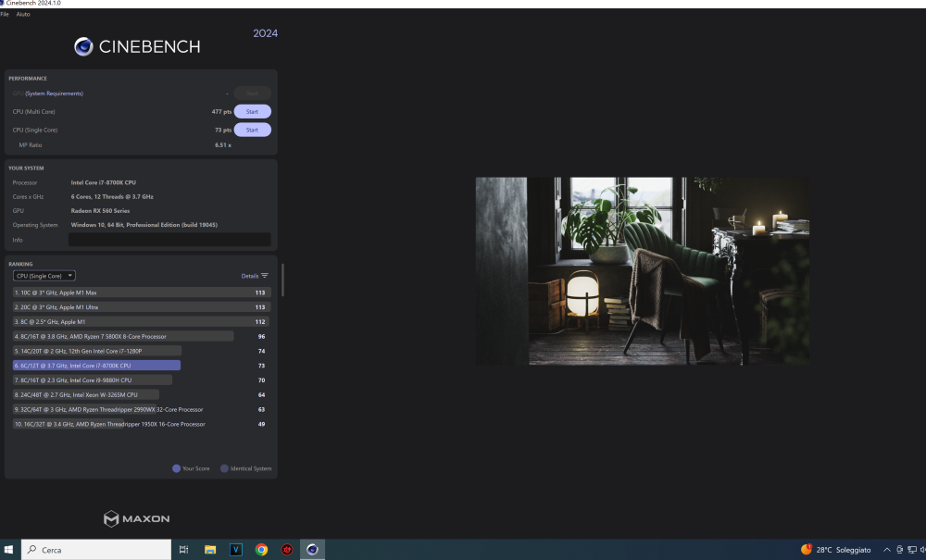
Task: Click the Cinebench logo icon
Action: coord(83,46)
